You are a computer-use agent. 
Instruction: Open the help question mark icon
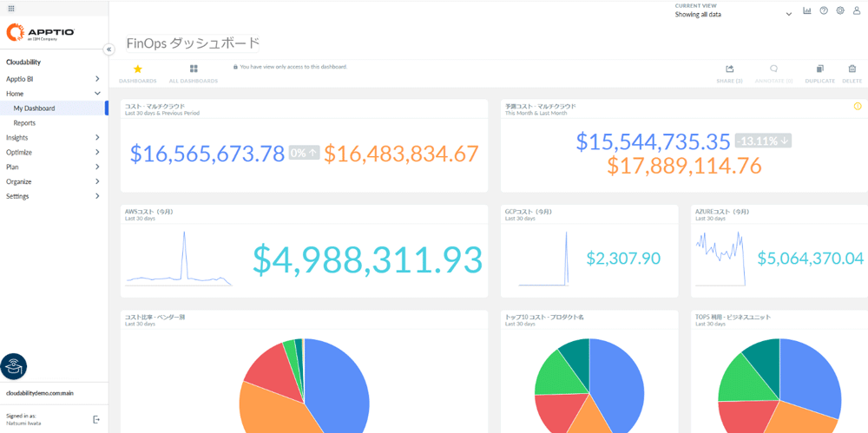(824, 10)
